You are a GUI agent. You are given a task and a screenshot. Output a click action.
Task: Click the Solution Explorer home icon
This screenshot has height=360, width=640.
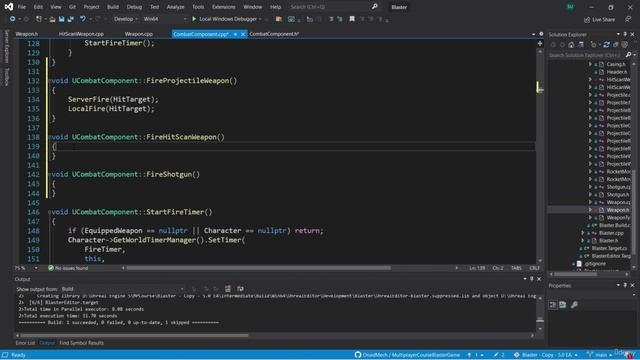point(571,45)
